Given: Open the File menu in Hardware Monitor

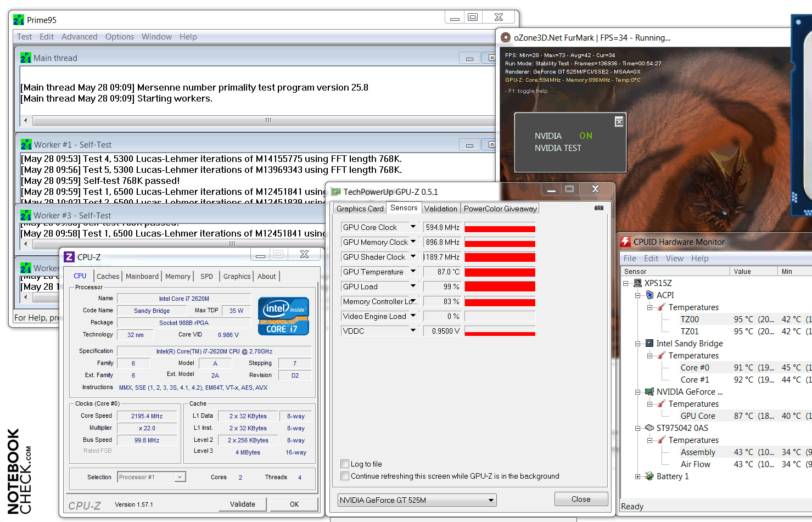Looking at the screenshot, I should (x=630, y=259).
